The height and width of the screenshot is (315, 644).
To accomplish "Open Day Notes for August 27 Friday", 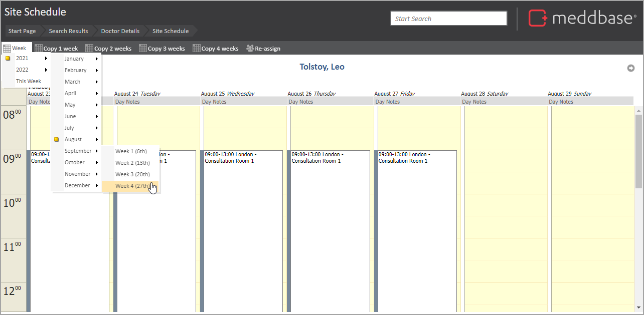I will pyautogui.click(x=416, y=102).
